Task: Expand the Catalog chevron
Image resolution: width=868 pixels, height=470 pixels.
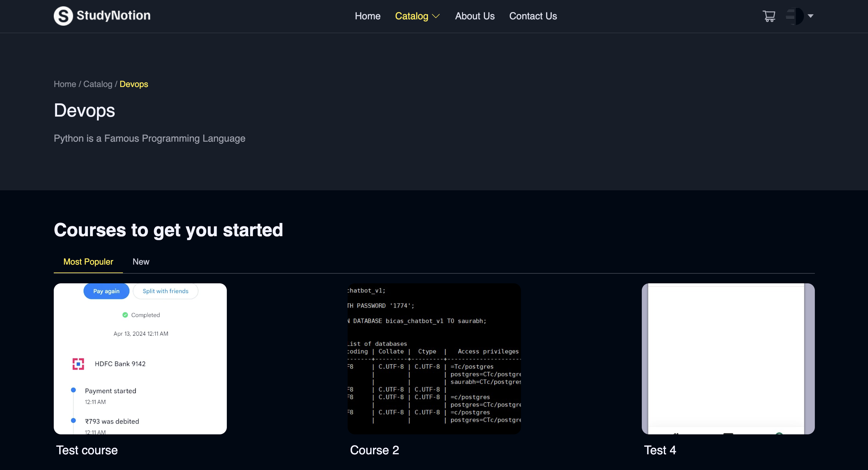Action: (436, 16)
